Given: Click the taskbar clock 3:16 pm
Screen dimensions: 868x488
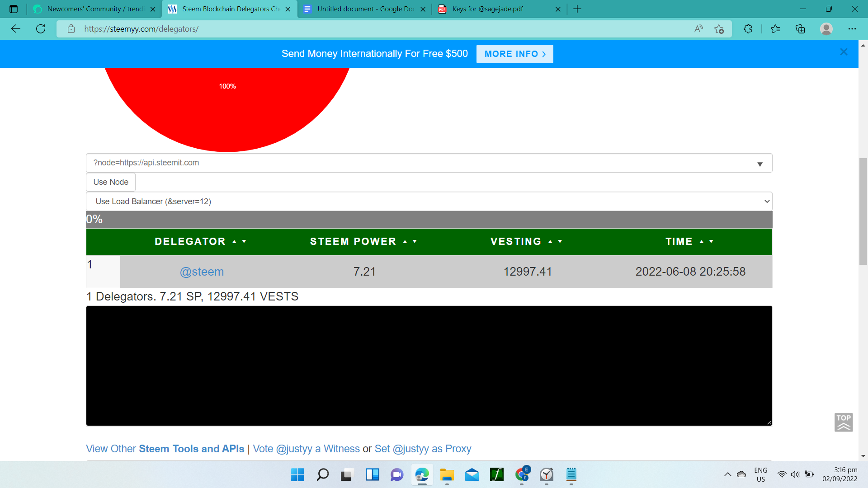Looking at the screenshot, I should click(840, 474).
